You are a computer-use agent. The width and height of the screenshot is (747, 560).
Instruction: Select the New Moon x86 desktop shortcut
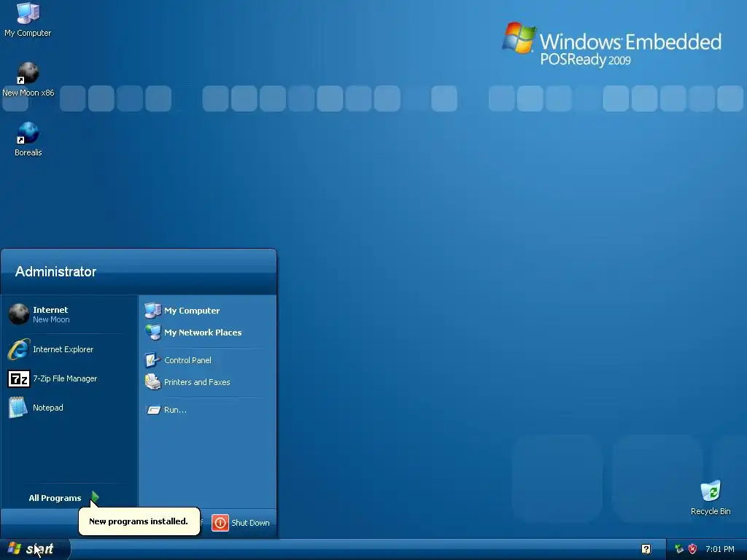[x=28, y=79]
